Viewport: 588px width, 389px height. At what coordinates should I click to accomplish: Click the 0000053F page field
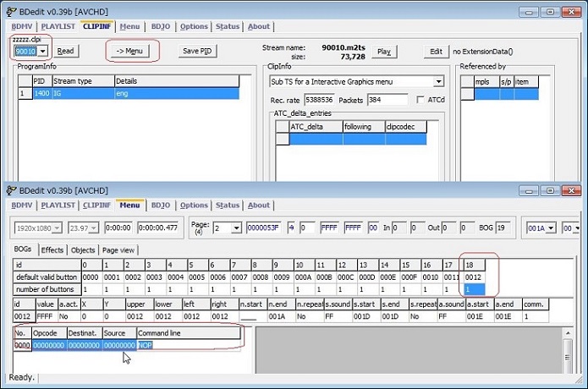[264, 227]
